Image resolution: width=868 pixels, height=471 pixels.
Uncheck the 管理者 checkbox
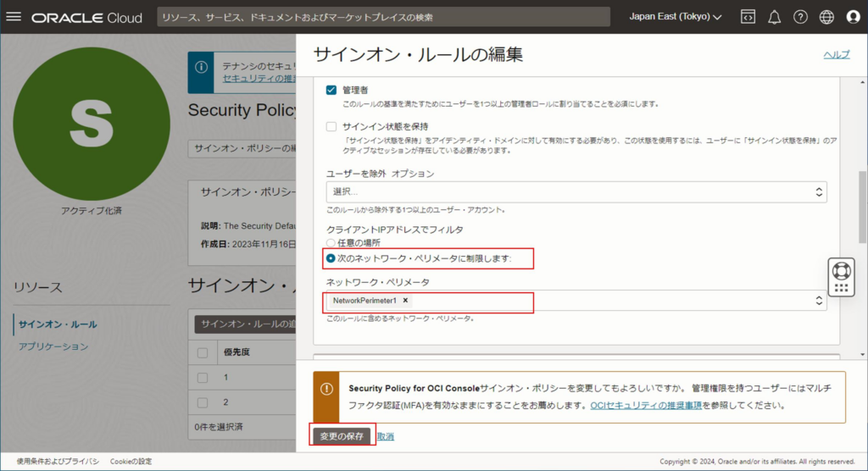coord(331,90)
